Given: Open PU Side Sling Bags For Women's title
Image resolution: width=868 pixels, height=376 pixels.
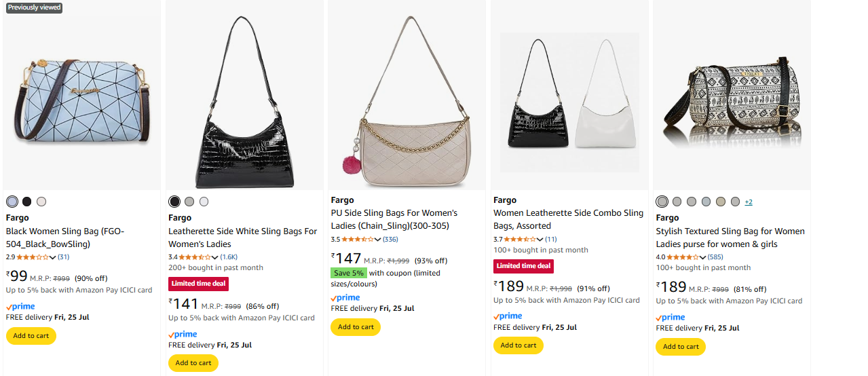Looking at the screenshot, I should [394, 219].
